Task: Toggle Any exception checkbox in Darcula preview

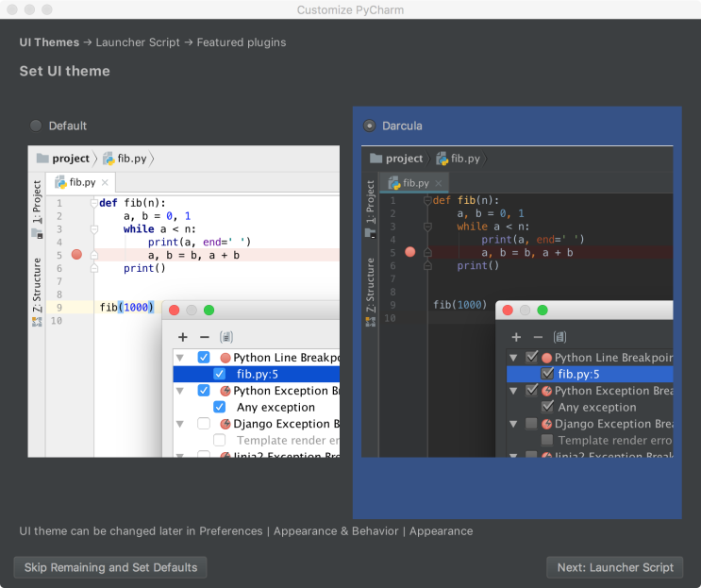Action: pyautogui.click(x=547, y=407)
